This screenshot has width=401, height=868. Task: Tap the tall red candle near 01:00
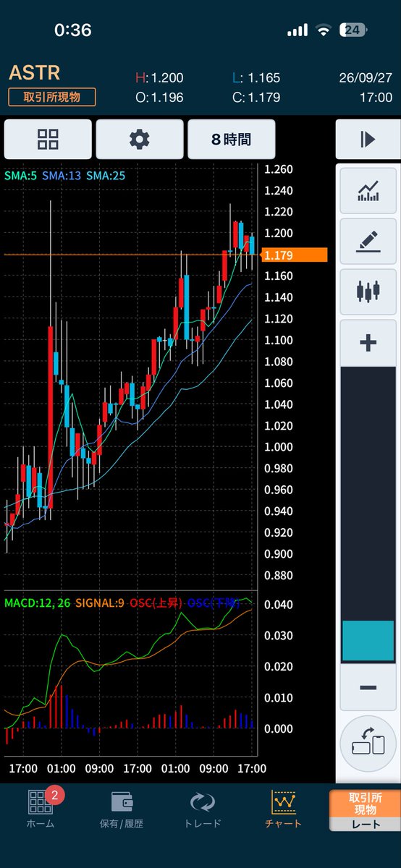click(x=51, y=417)
